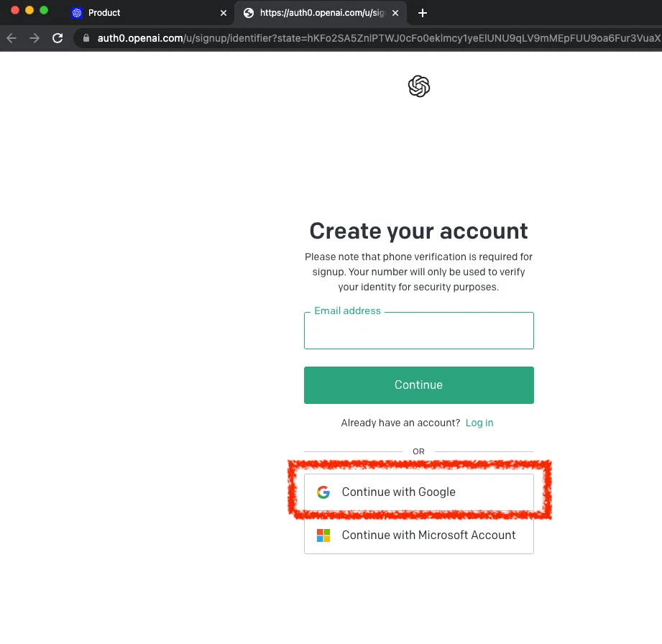662x644 pixels.
Task: Reload the page with the refresh icon
Action: pos(58,38)
